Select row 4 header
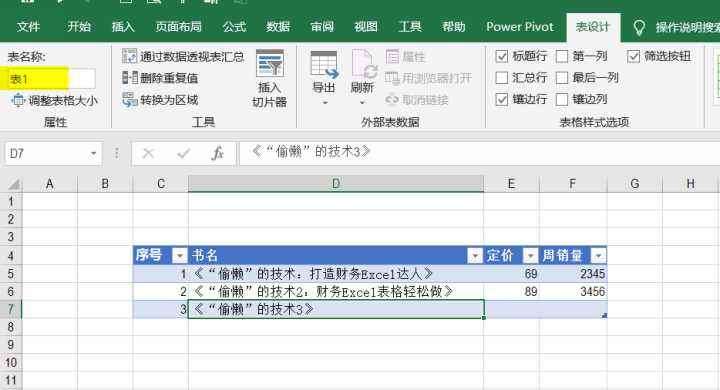This screenshot has height=390, width=720. pyautogui.click(x=11, y=255)
